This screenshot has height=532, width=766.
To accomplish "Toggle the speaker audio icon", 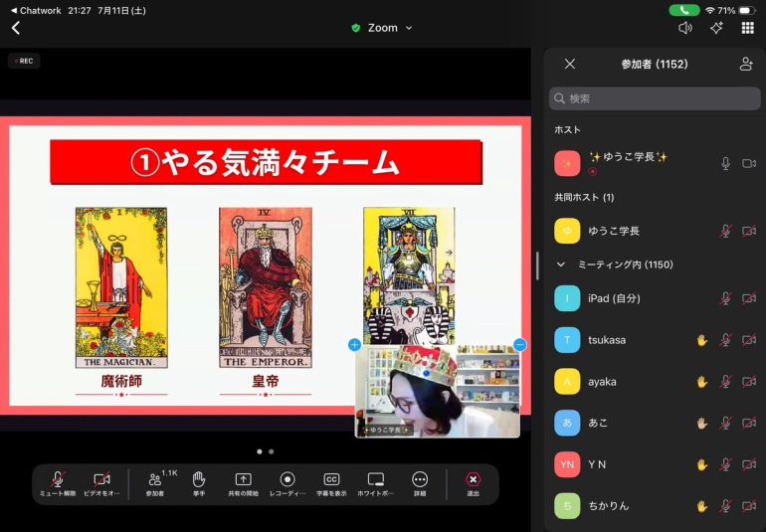I will click(685, 28).
